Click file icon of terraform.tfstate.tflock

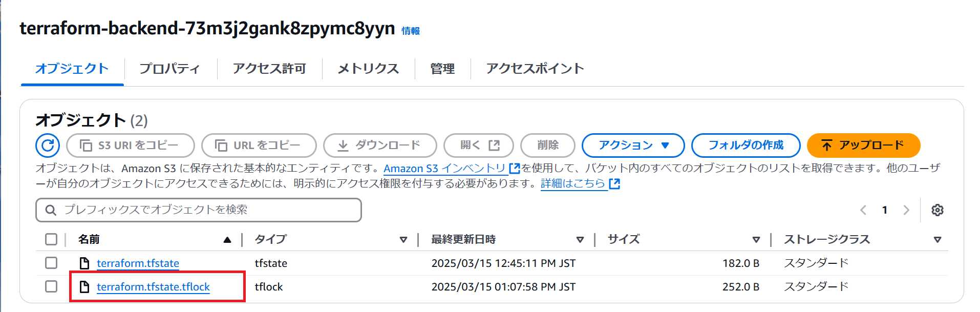[x=84, y=287]
